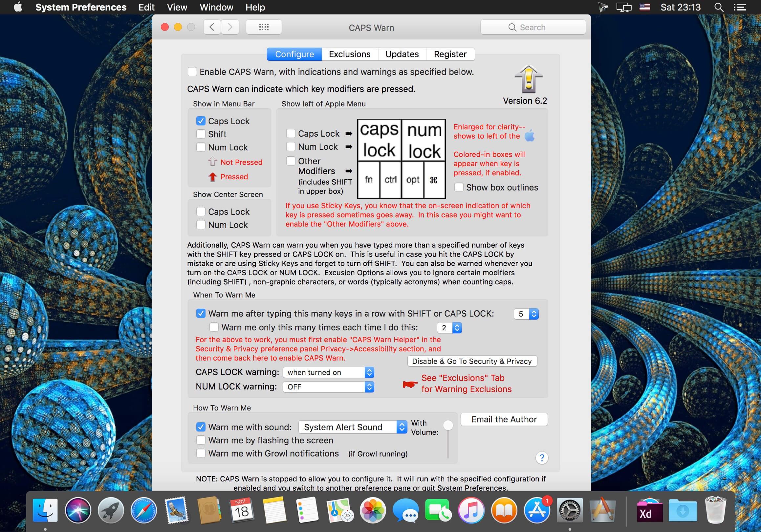Toggle warn me with Growl notifications

point(201,453)
